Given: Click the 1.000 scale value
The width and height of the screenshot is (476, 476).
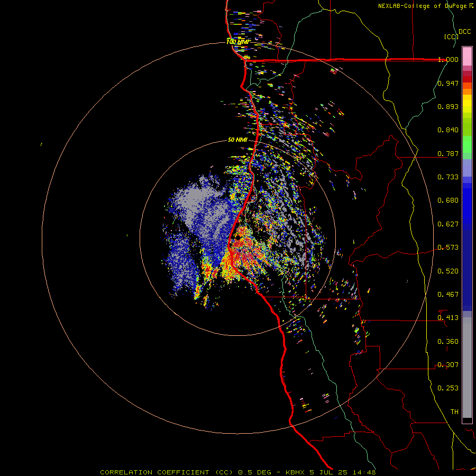Looking at the screenshot, I should (x=448, y=59).
